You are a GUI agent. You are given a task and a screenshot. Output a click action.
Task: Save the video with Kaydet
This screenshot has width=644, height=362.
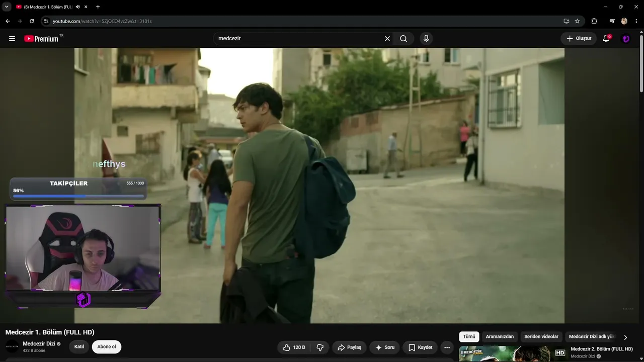[420, 347]
